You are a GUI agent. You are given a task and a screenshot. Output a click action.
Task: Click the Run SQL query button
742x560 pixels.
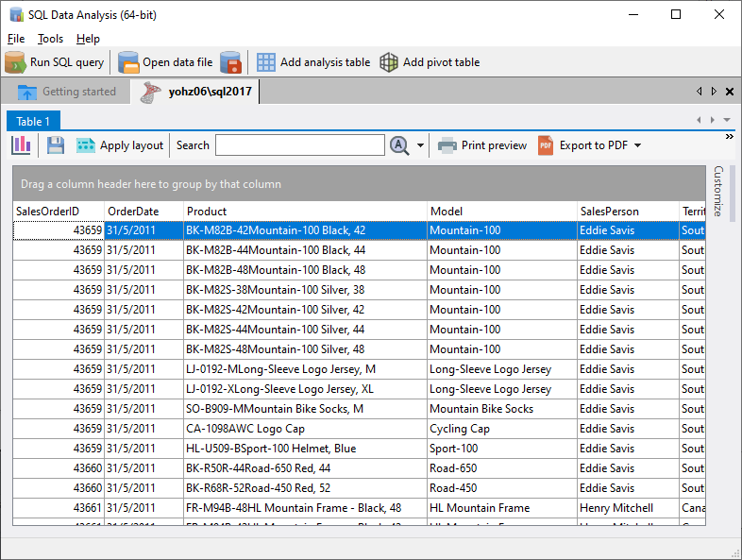click(x=55, y=62)
